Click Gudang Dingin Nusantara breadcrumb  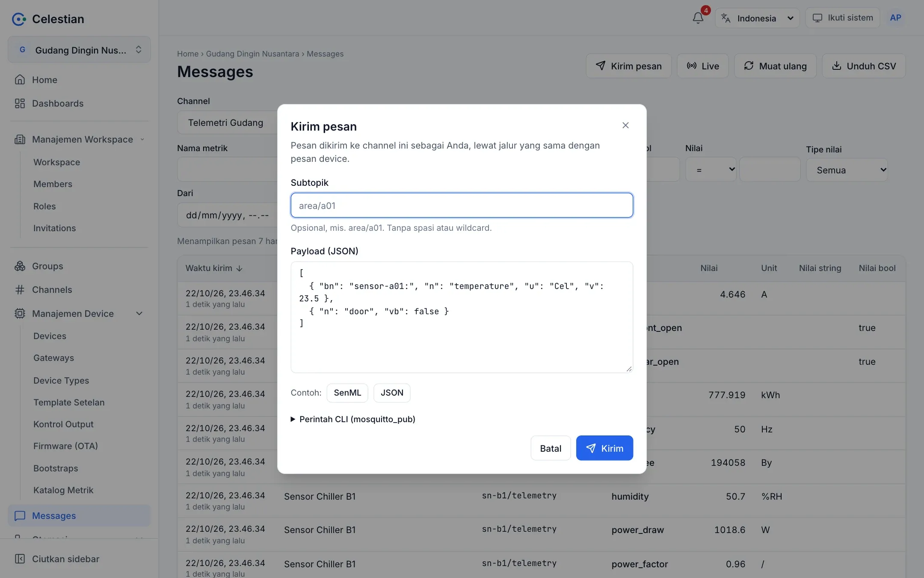tap(252, 54)
